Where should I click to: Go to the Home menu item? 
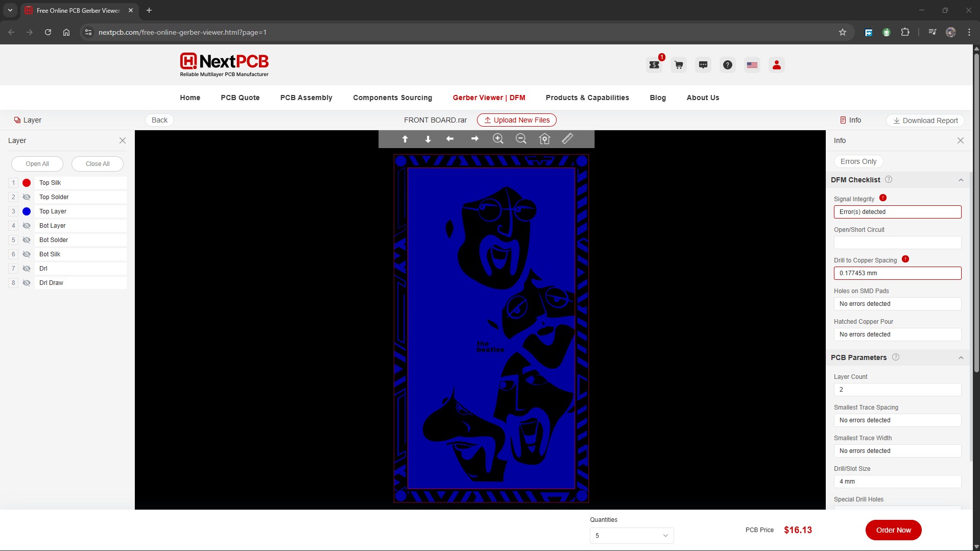[x=190, y=98]
